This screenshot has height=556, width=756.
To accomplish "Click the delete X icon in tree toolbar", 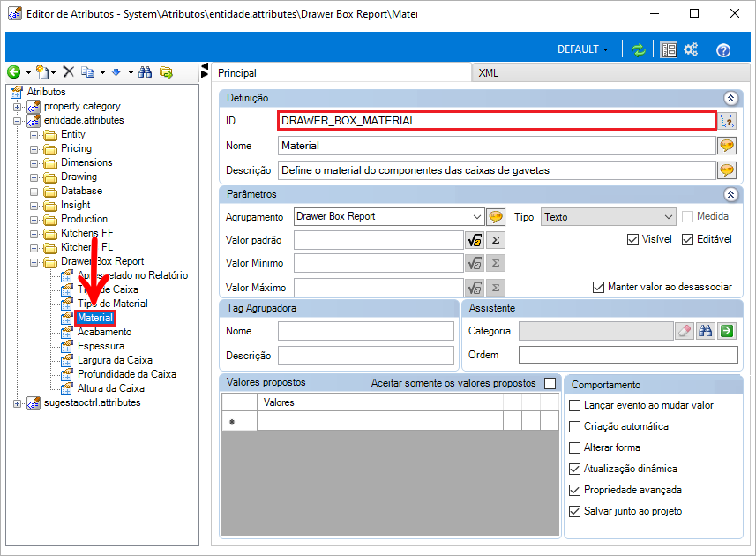I will (x=69, y=71).
